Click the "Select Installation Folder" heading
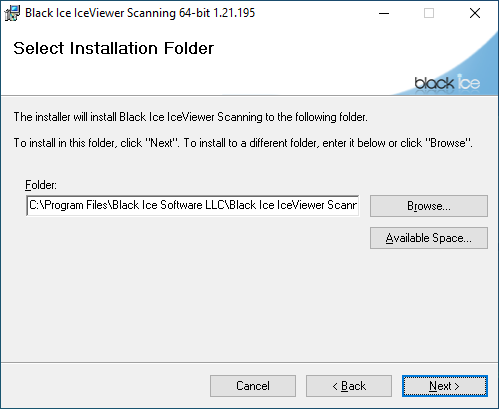Viewport: 499px width, 409px height. point(113,48)
